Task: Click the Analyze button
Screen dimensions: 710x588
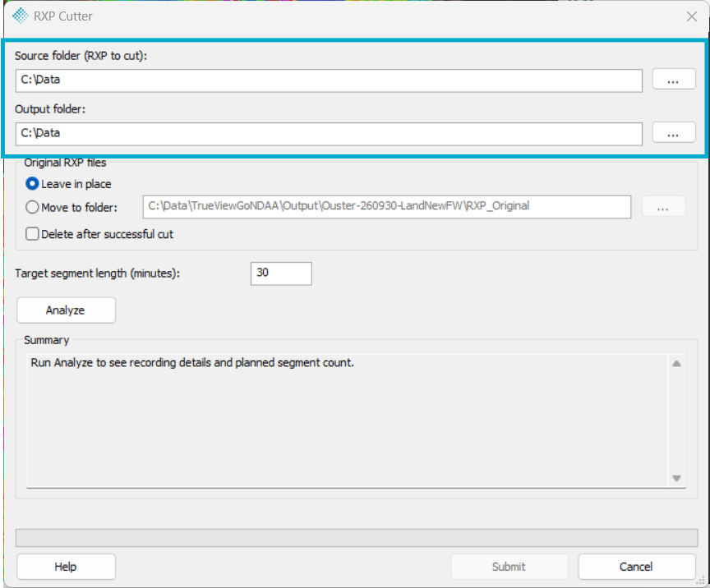Action: click(x=66, y=310)
